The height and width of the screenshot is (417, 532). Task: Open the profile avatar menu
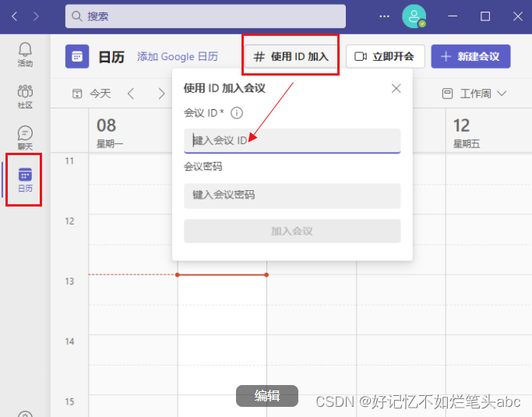pos(414,16)
